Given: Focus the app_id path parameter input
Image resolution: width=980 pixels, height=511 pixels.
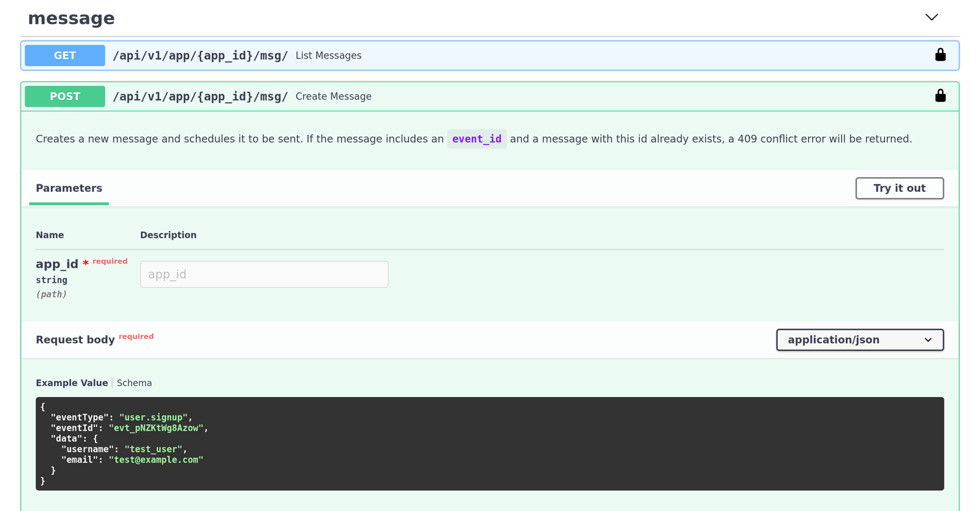Looking at the screenshot, I should click(264, 274).
